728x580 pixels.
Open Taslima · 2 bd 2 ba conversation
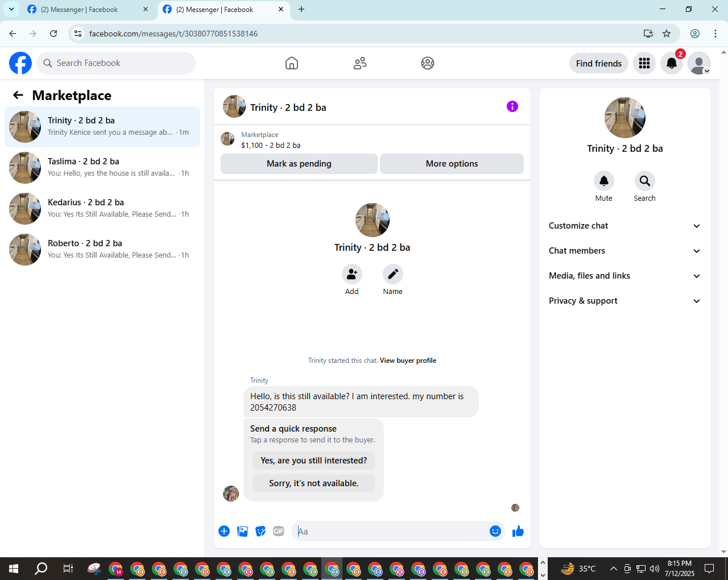click(102, 168)
